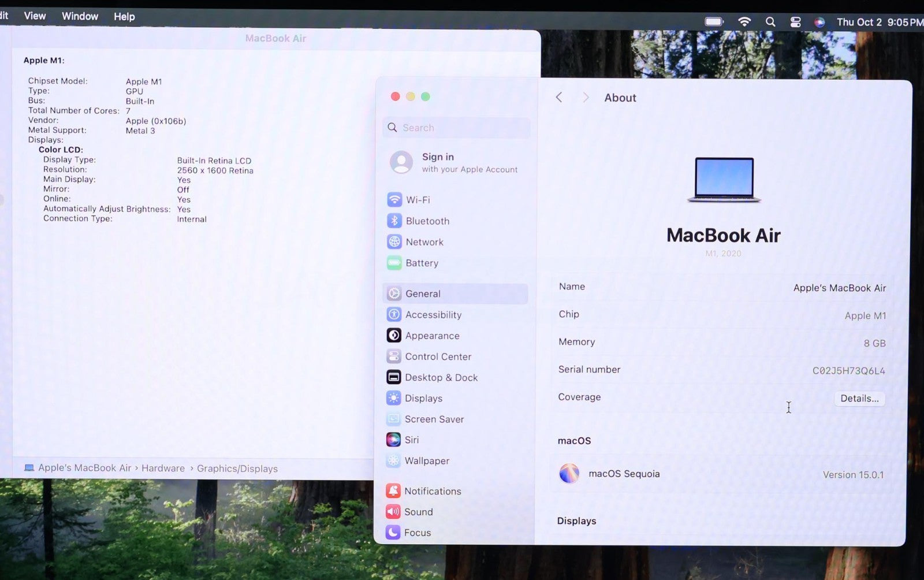Open Control Center from the menu bar
The height and width of the screenshot is (580, 924).
pos(795,22)
